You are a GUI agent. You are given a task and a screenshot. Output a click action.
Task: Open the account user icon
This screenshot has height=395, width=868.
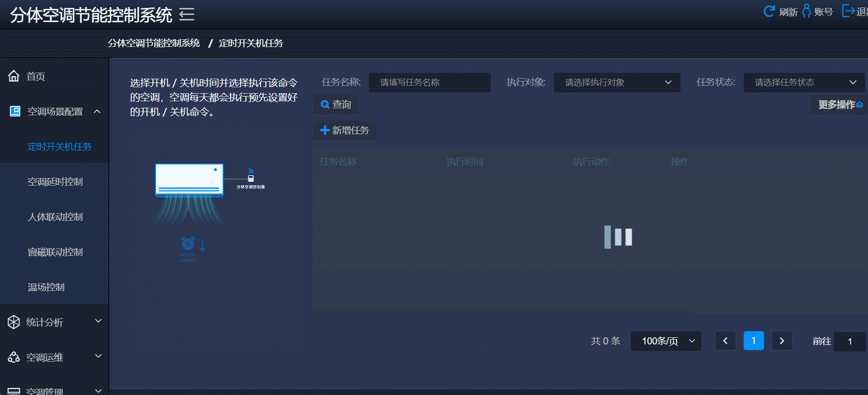pos(806,11)
